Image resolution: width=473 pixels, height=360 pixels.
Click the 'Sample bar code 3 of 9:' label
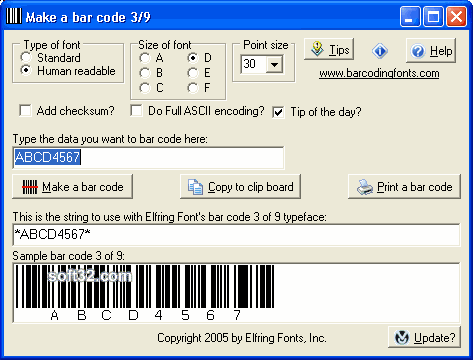tap(69, 256)
